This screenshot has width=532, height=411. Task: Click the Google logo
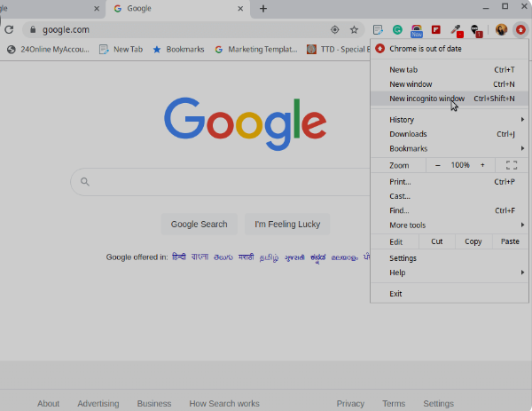pyautogui.click(x=246, y=123)
